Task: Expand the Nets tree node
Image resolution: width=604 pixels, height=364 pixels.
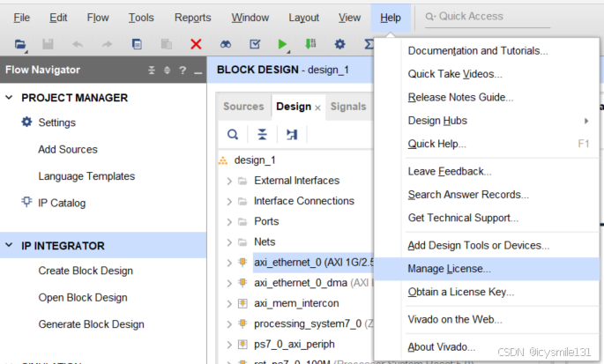Action: [229, 242]
